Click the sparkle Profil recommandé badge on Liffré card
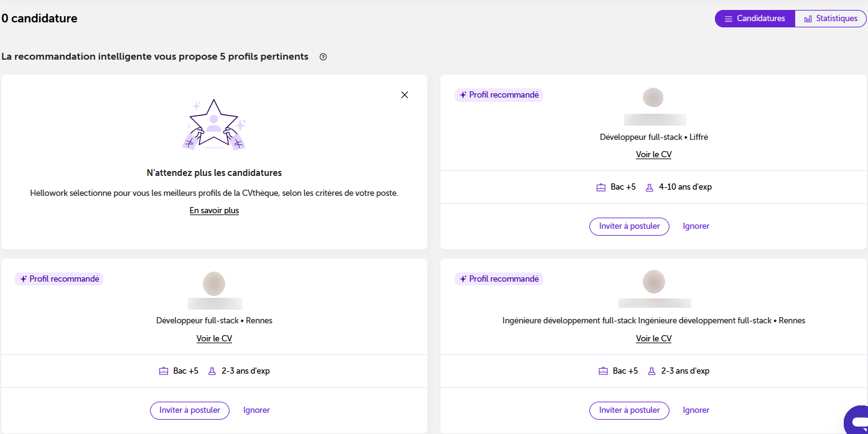 click(499, 95)
